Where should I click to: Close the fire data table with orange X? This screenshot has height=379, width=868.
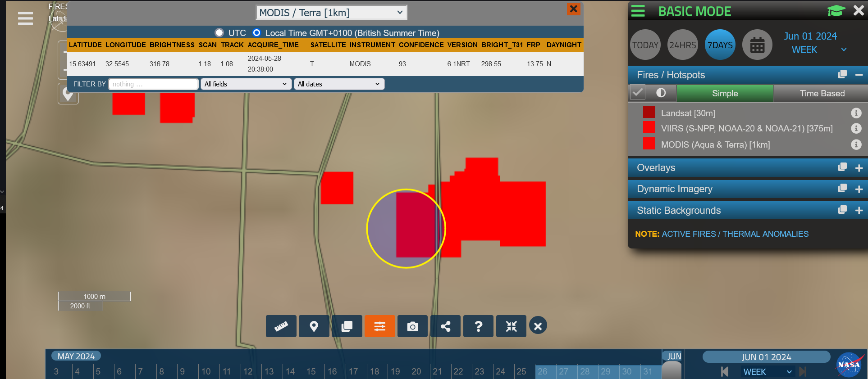click(x=573, y=9)
